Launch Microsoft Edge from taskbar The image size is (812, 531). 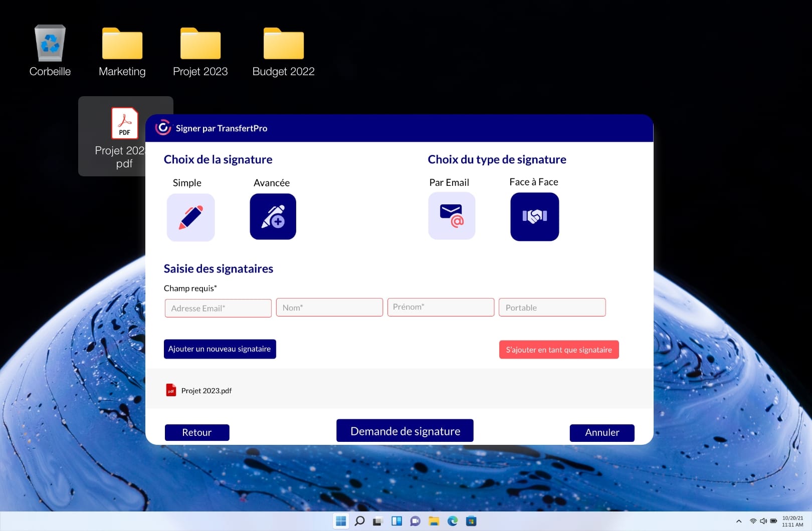pos(453,521)
